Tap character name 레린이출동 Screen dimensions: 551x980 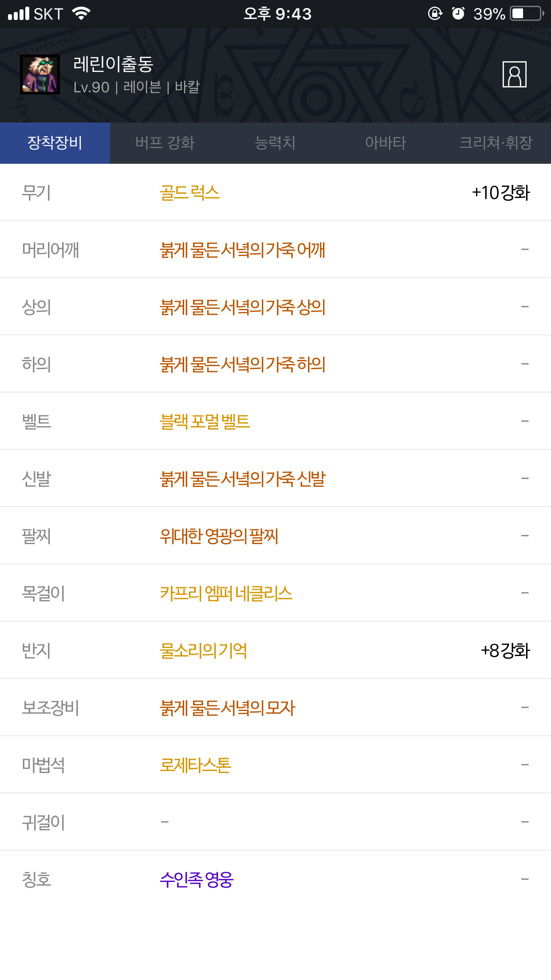click(114, 64)
